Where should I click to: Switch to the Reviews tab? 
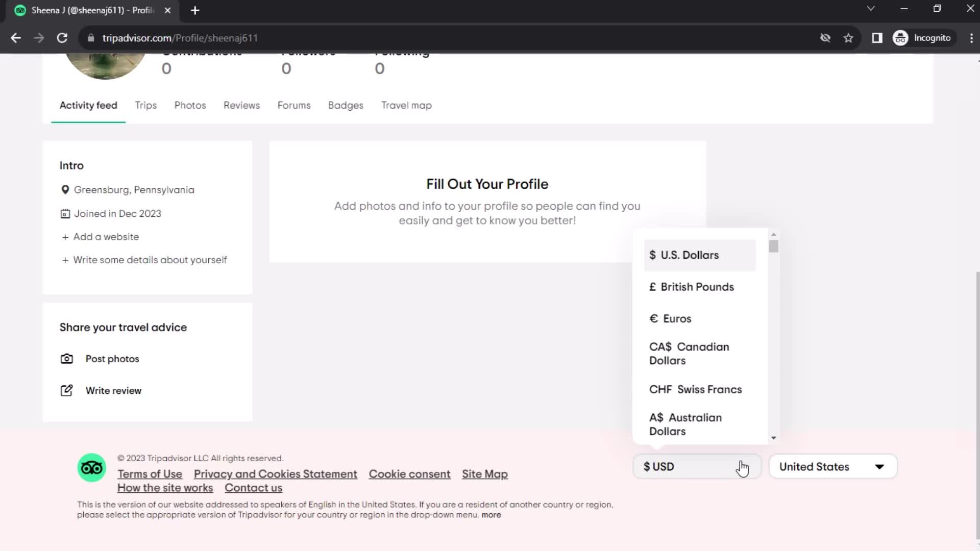coord(241,105)
